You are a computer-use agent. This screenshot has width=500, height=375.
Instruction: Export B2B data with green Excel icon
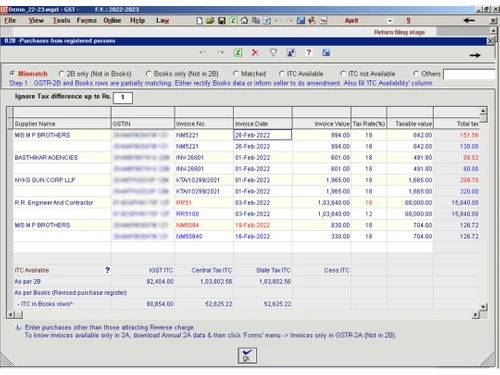238,53
